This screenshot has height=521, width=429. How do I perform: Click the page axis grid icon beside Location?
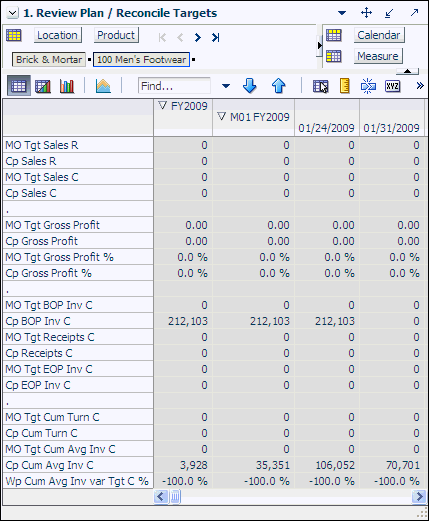click(x=14, y=35)
